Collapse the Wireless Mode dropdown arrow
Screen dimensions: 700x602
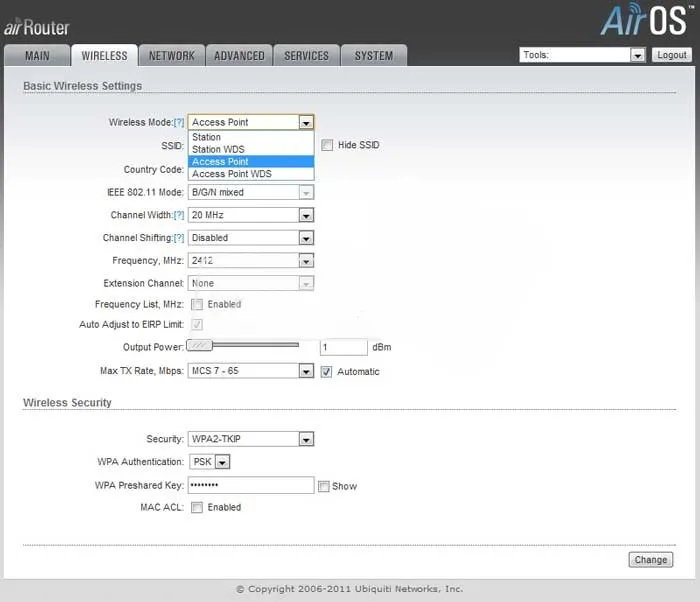tap(306, 122)
